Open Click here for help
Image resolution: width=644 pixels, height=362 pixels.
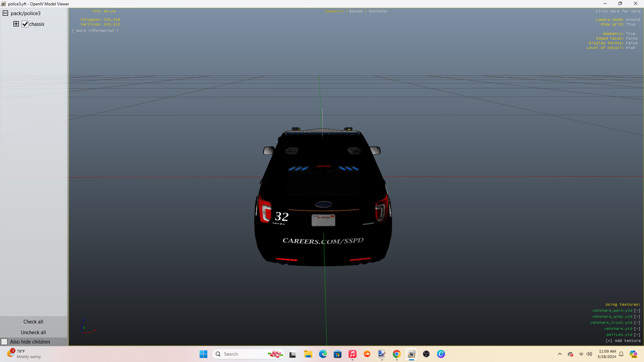coord(618,11)
